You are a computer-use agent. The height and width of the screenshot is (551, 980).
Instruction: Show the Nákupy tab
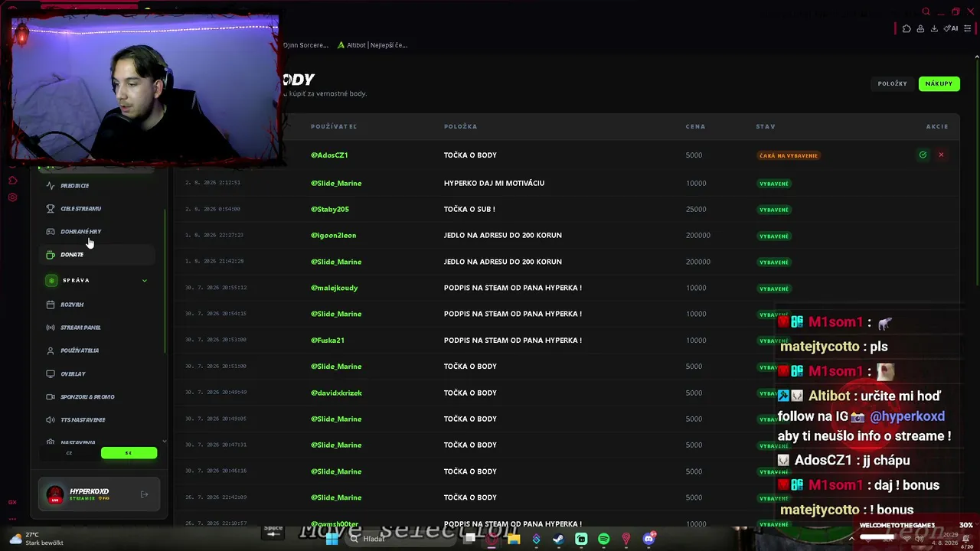[x=939, y=83]
